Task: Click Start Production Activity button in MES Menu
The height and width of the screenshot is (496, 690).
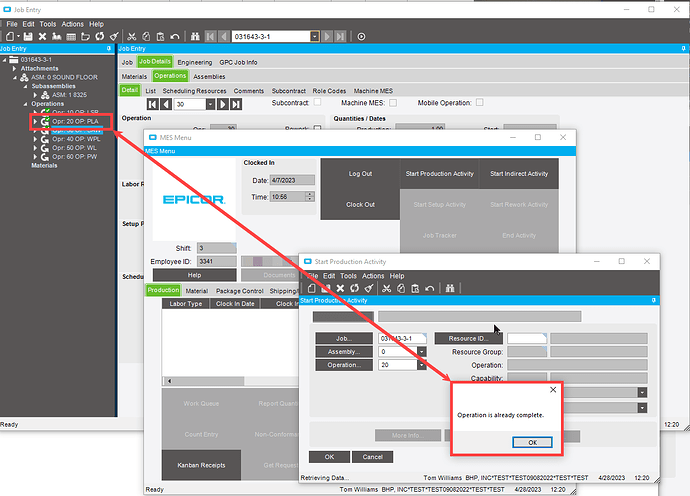Action: pos(440,174)
